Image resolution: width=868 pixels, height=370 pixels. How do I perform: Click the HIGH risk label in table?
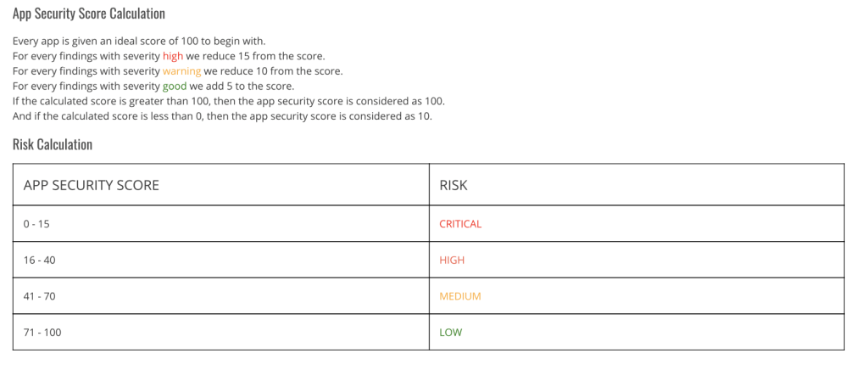452,261
